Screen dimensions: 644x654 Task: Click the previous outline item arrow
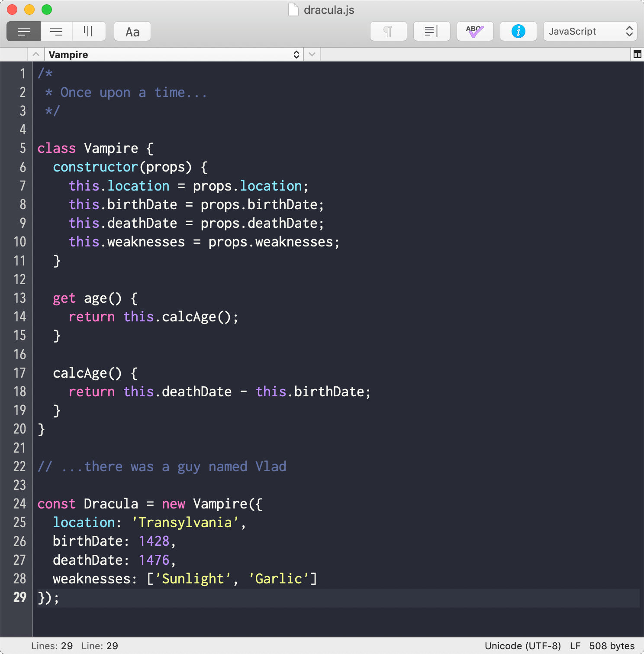[x=36, y=54]
